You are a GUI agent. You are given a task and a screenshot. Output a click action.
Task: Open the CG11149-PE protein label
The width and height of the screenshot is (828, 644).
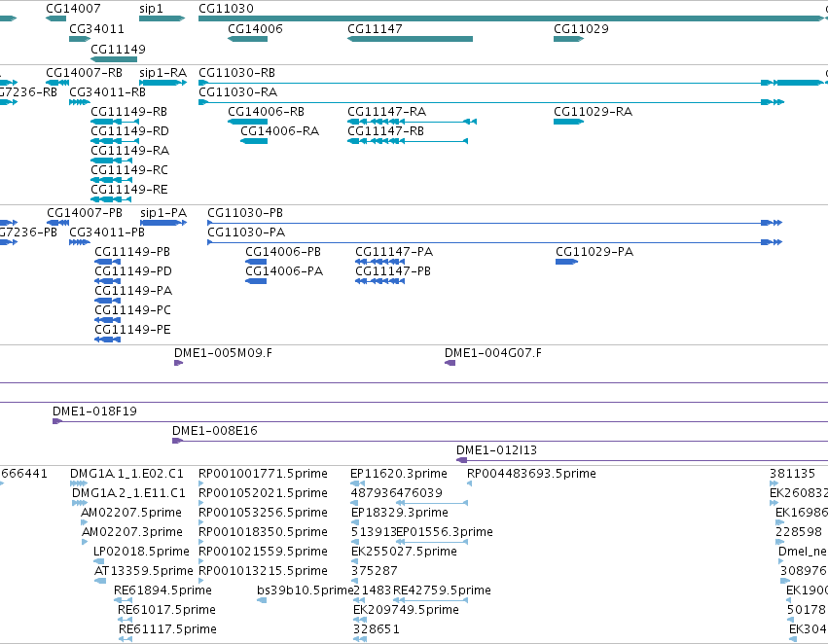132,330
